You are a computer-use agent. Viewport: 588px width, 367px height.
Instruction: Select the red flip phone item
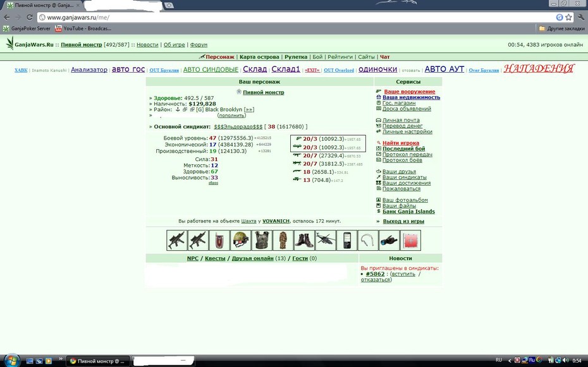click(x=219, y=241)
